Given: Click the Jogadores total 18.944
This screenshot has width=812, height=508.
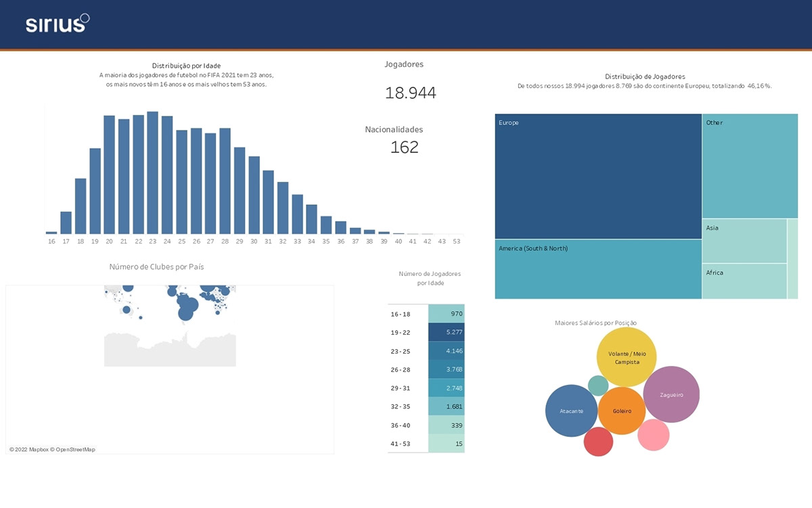Looking at the screenshot, I should pyautogui.click(x=411, y=93).
